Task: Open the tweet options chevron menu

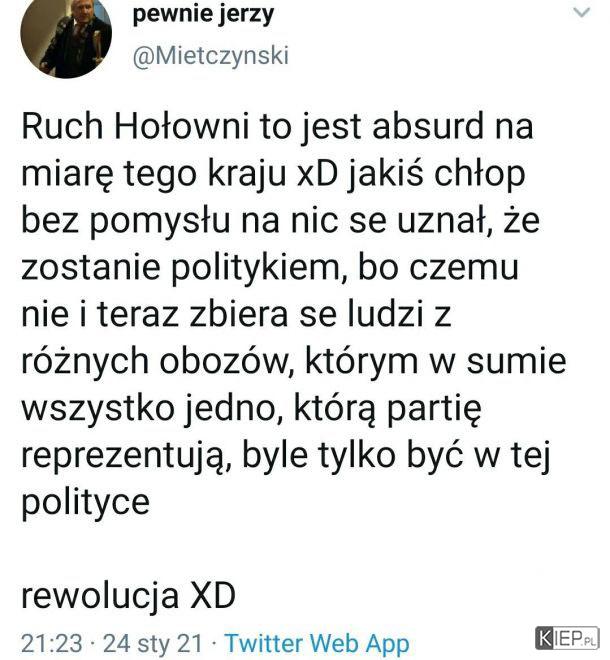Action: pos(583,13)
